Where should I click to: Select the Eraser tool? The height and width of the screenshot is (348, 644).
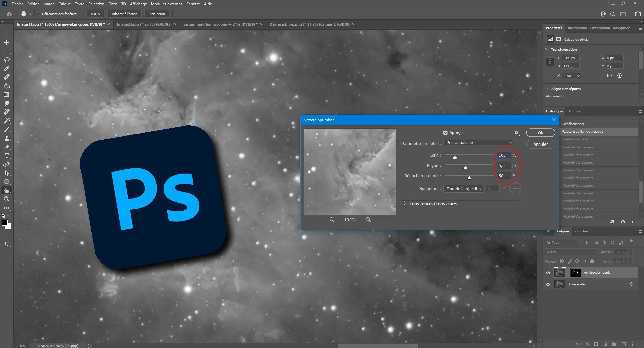point(7,147)
